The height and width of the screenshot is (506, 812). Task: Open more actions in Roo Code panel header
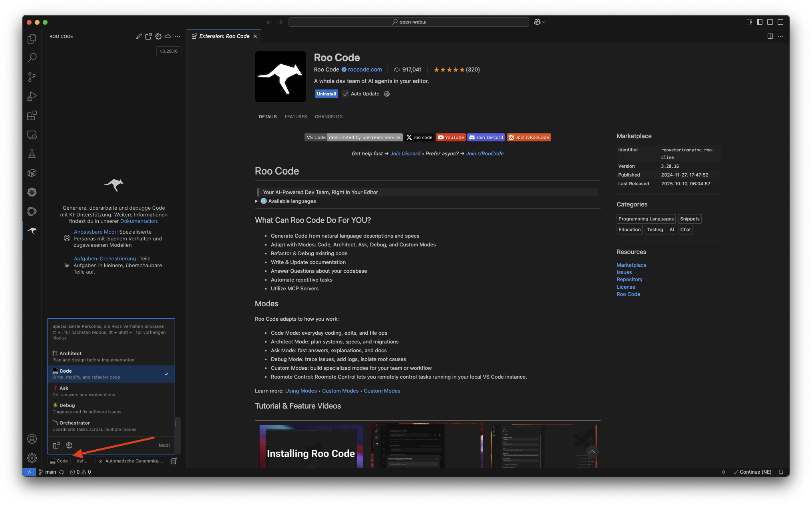pyautogui.click(x=177, y=36)
